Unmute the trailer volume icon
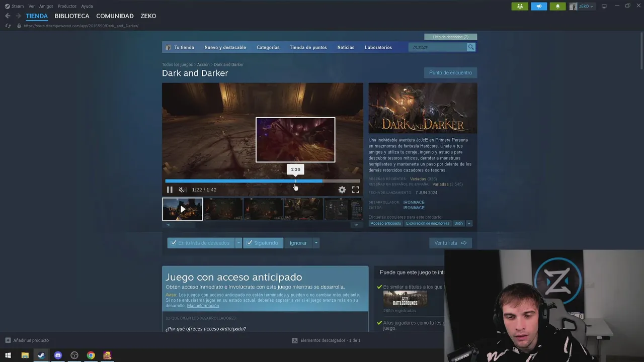 click(183, 190)
